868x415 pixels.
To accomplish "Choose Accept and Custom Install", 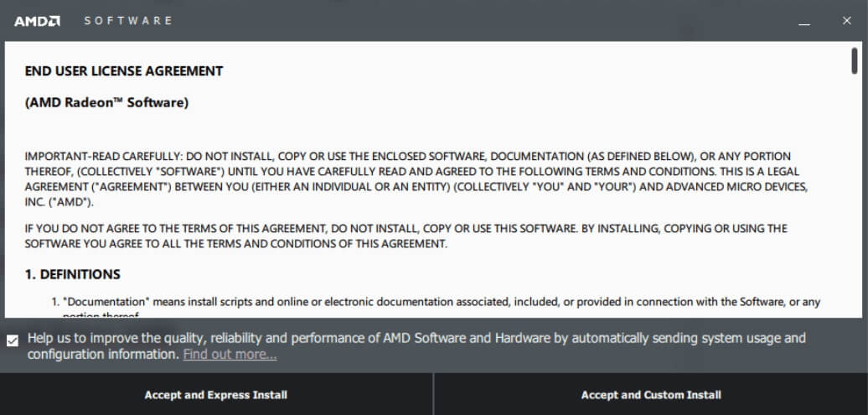I will point(651,395).
